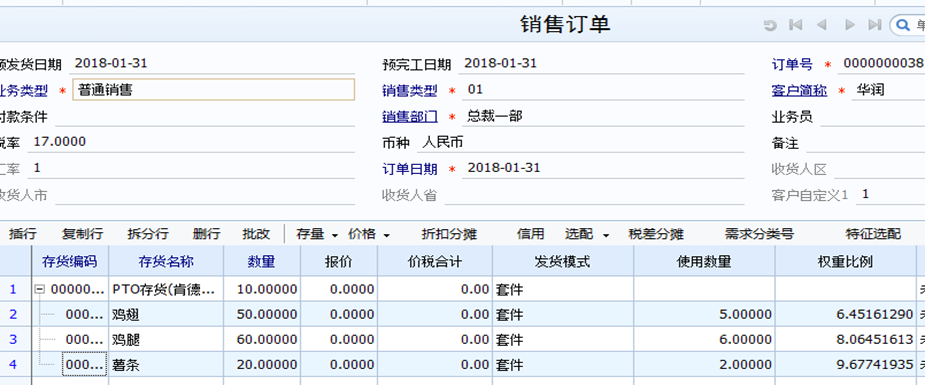Click the 汇率 field showing 1
The width and height of the screenshot is (925, 385).
(192, 168)
